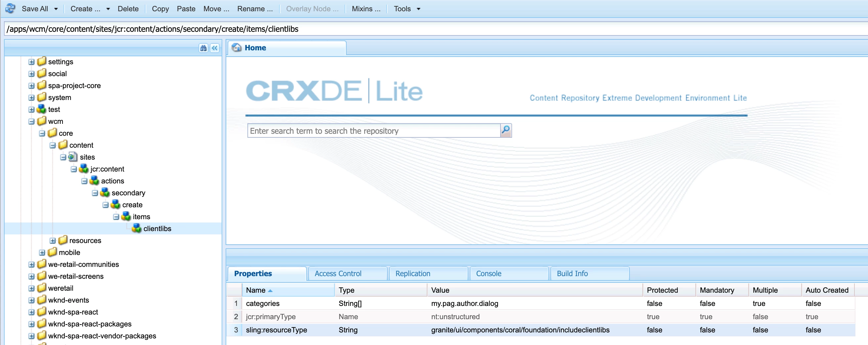Click the mobile folder icon

click(52, 252)
